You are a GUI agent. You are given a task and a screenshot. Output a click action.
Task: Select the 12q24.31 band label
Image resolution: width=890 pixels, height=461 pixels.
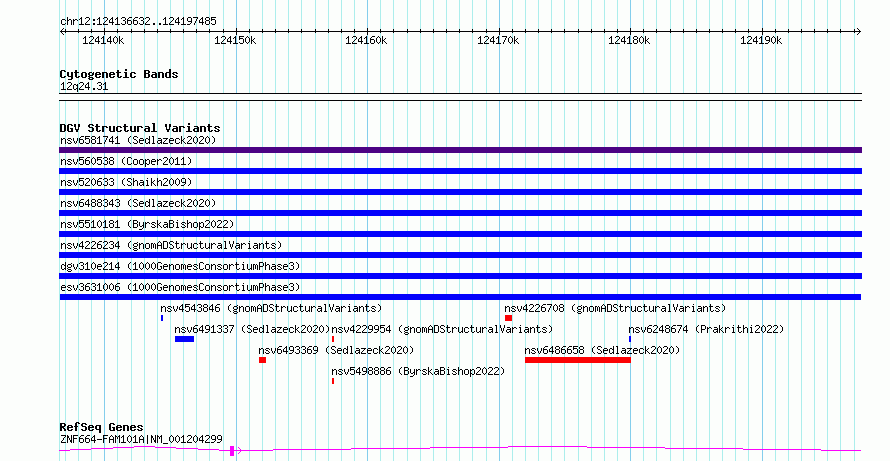(x=84, y=87)
